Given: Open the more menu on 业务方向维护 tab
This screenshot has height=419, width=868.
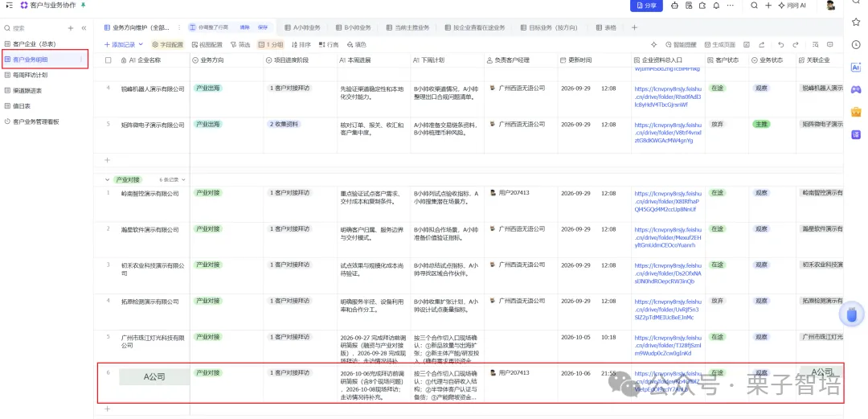Looking at the screenshot, I should click(x=178, y=27).
